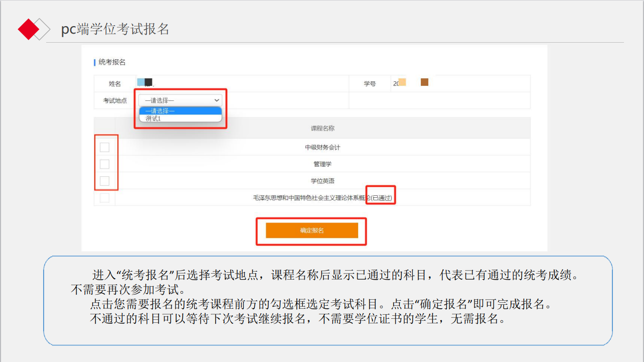
Task: Click the 管理学 course name row
Action: (x=323, y=164)
